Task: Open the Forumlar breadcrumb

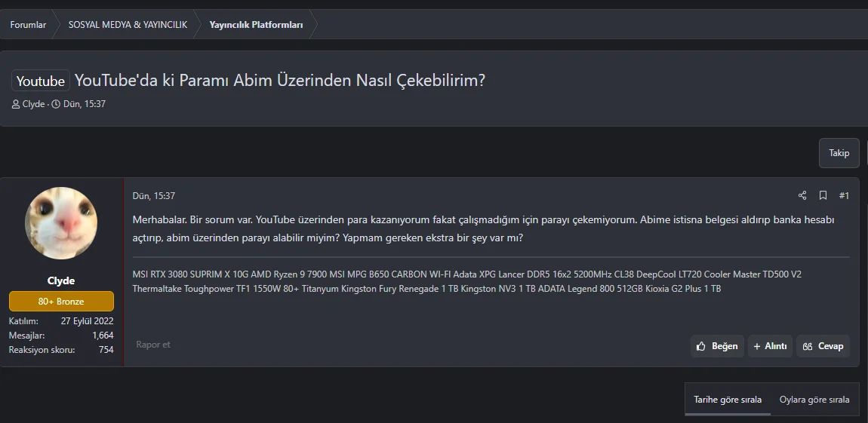Action: [x=28, y=25]
